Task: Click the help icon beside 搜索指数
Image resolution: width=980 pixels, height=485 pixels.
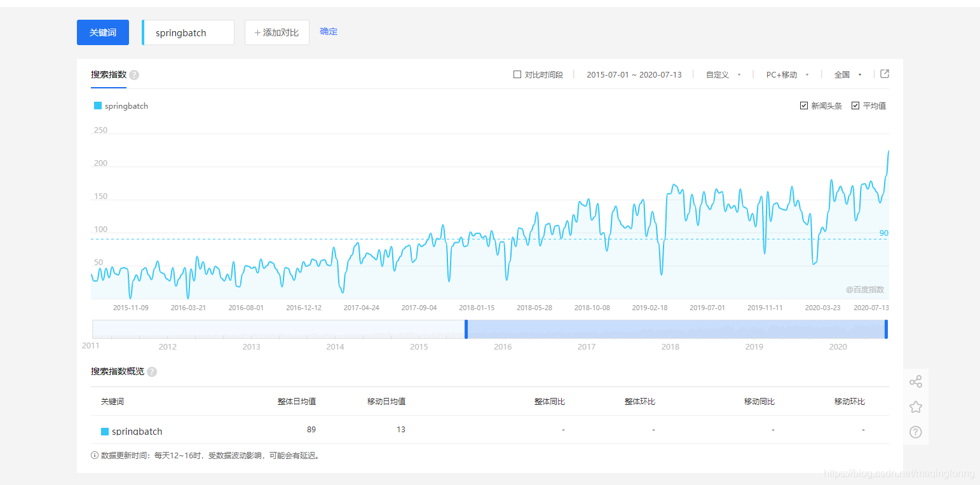Action: (x=134, y=75)
